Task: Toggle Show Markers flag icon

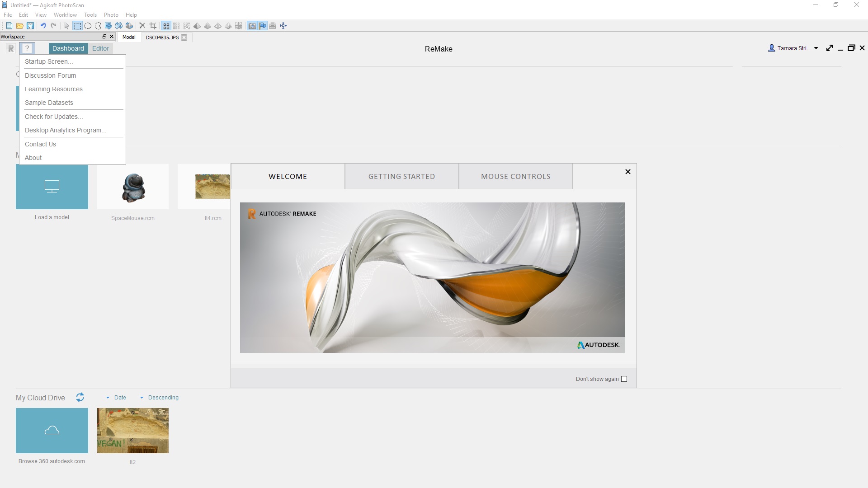Action: (x=263, y=26)
